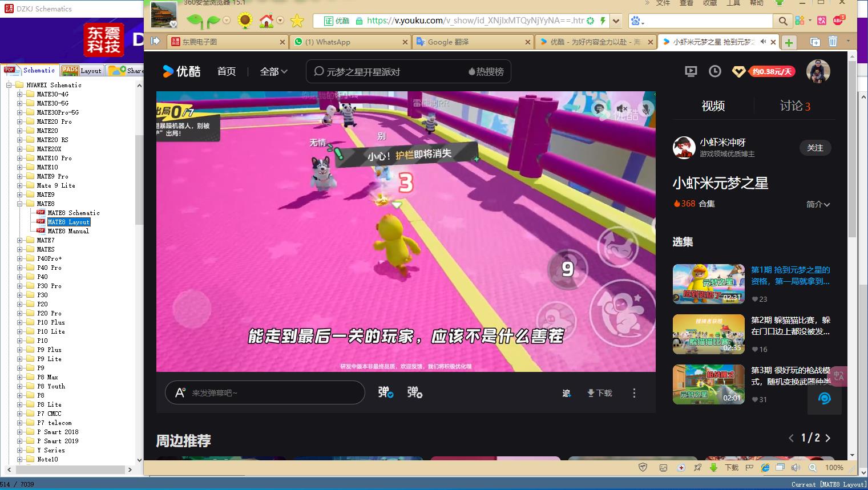Image resolution: width=868 pixels, height=490 pixels.
Task: Click the translate icon in browser toolbar
Action: 822,21
